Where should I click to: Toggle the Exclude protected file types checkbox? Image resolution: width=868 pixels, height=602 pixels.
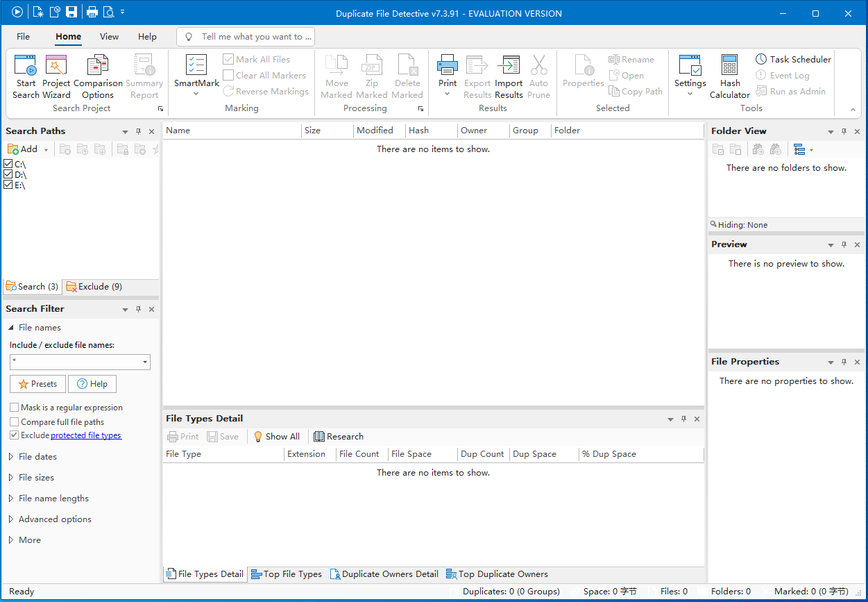point(15,435)
